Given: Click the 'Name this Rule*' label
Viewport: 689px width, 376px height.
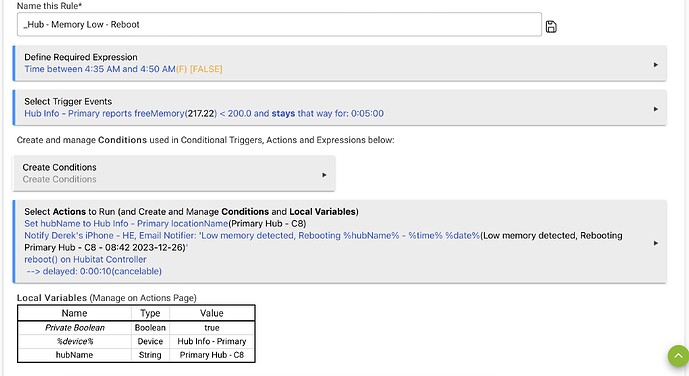Looking at the screenshot, I should tap(49, 6).
